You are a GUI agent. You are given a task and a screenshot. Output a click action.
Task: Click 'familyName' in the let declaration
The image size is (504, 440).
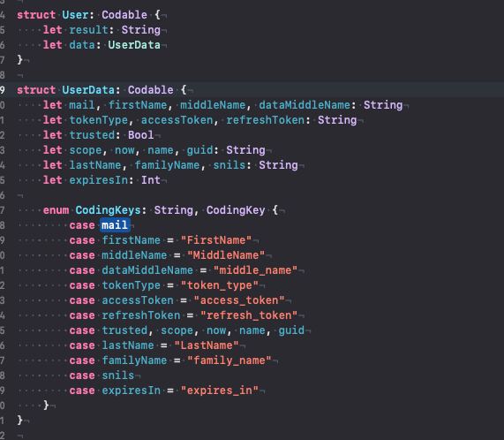click(167, 165)
